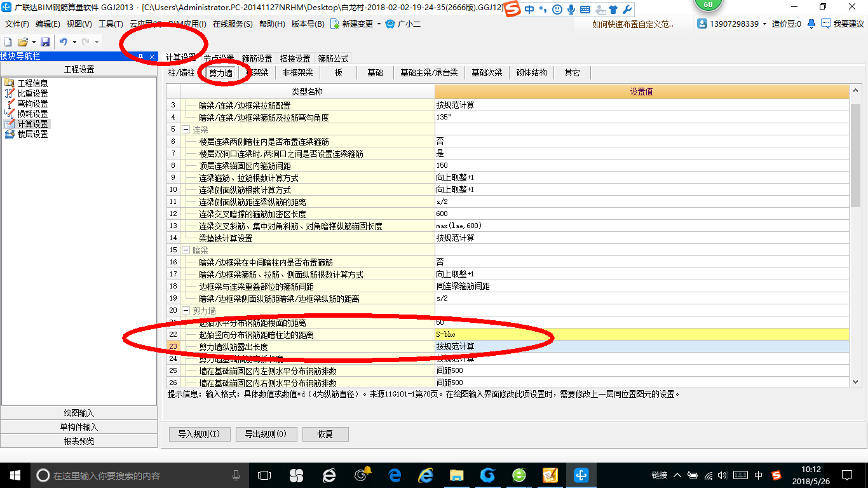Select 计算设置 in the navigation tree
The width and height of the screenshot is (868, 488).
[32, 124]
